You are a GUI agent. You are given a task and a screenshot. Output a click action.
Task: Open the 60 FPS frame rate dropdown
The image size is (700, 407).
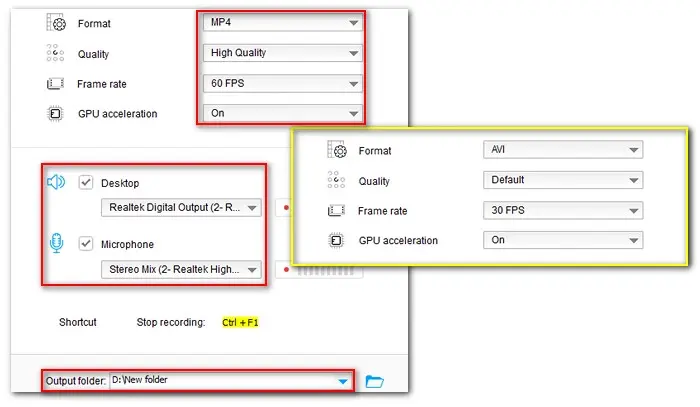tap(283, 83)
